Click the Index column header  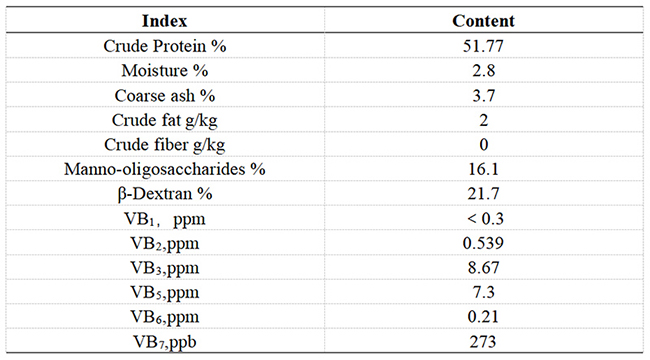[x=165, y=21]
